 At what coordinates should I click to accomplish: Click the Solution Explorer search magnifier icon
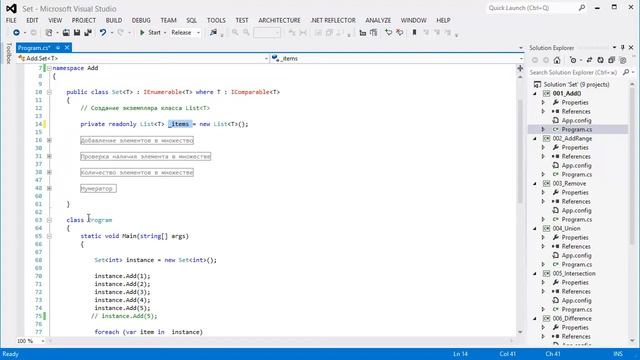pyautogui.click(x=626, y=72)
